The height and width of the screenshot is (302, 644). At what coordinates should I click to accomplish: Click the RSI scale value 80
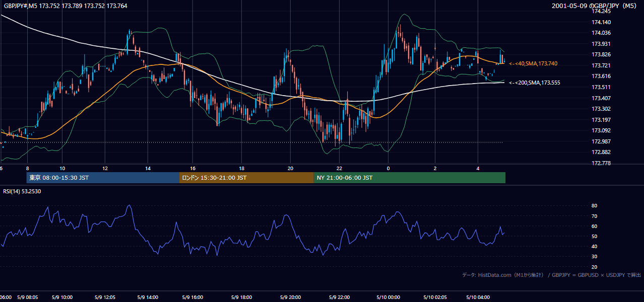pos(594,206)
